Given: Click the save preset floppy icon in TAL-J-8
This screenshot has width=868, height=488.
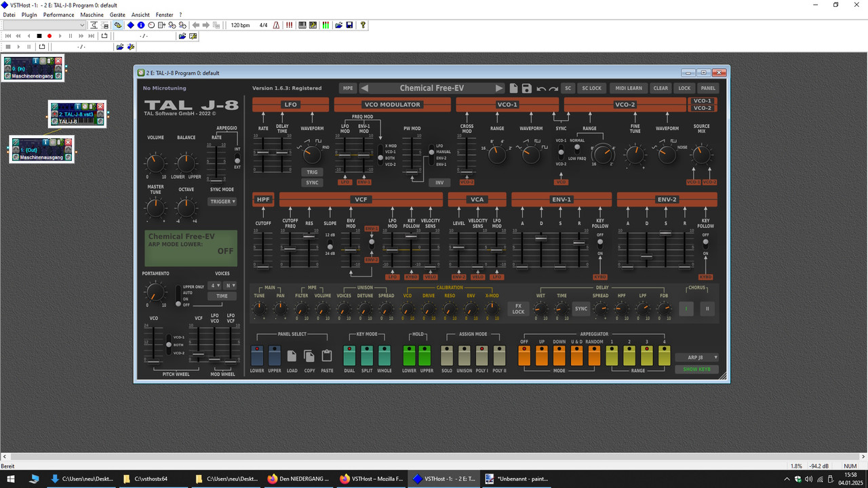Looking at the screenshot, I should pyautogui.click(x=526, y=88).
